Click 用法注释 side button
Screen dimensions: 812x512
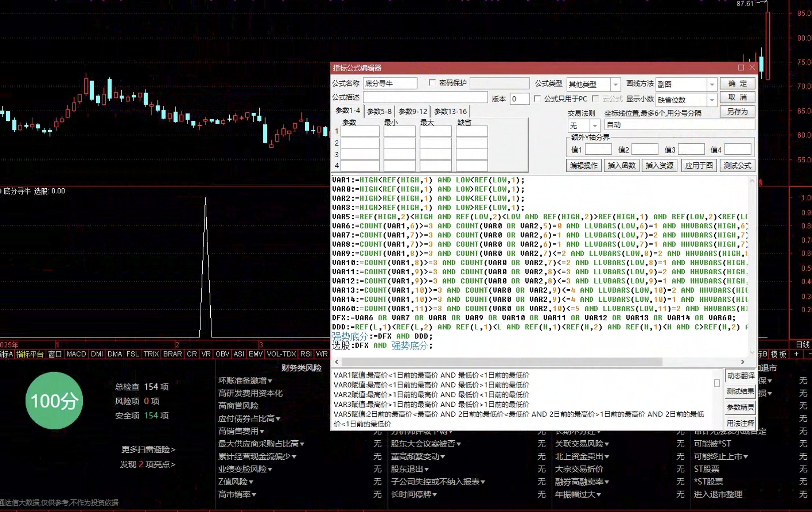click(741, 423)
